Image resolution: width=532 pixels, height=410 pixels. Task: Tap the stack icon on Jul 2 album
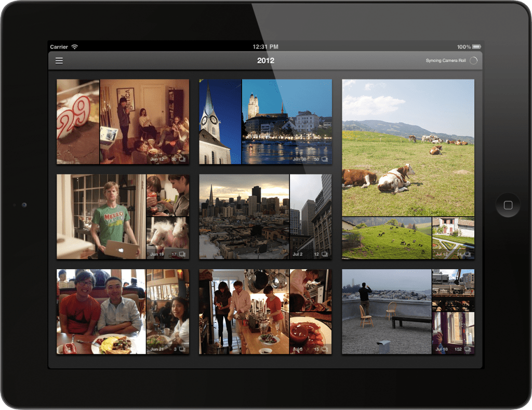325,254
